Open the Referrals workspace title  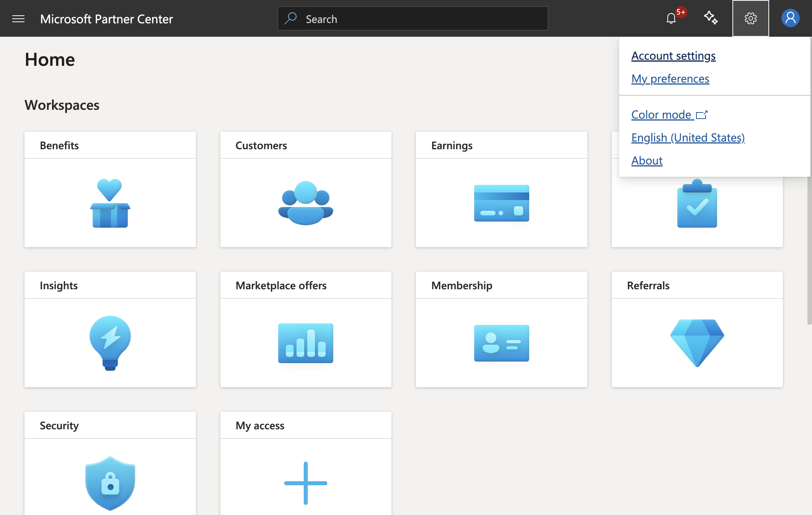tap(648, 285)
